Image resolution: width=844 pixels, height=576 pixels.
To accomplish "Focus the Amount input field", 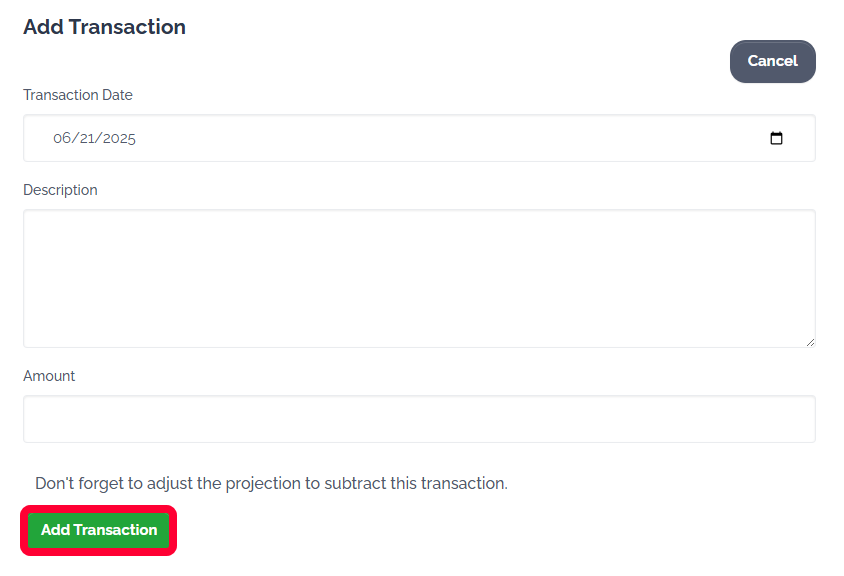I will 418,419.
